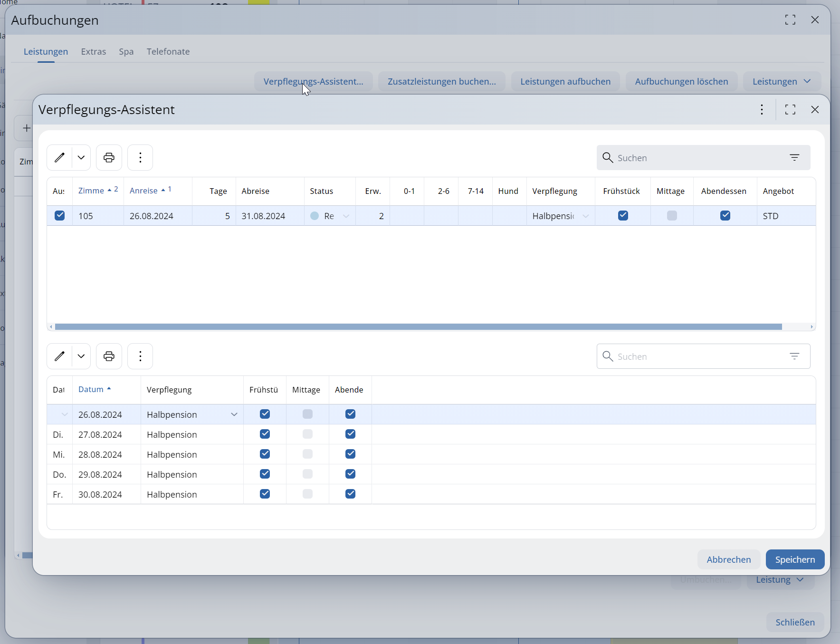
Task: Toggle Frühstück checkbox for room 105
Action: click(623, 215)
